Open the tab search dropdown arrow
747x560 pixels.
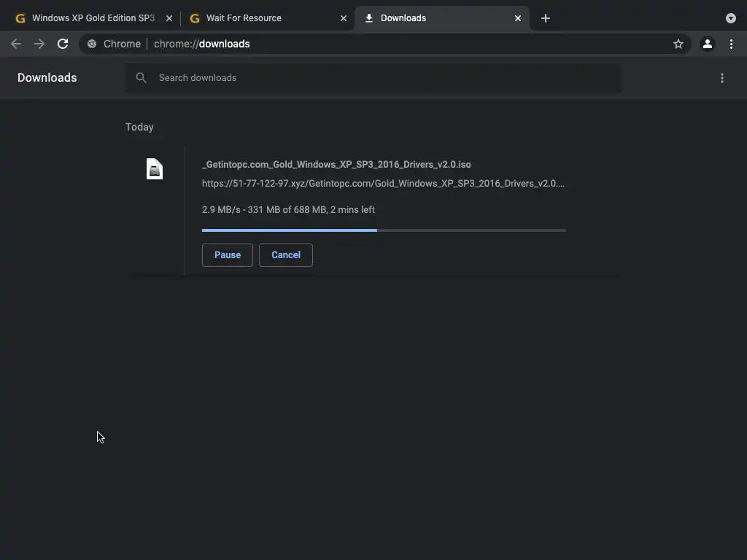pos(730,18)
